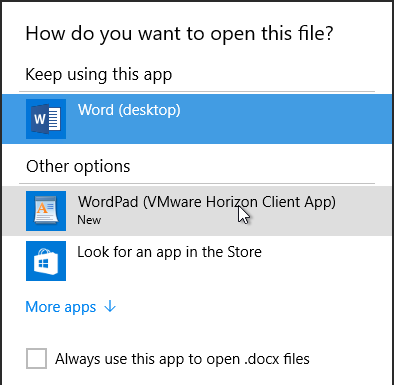This screenshot has width=394, height=385.
Task: Click the "New" tag under WordPad
Action: coord(89,220)
